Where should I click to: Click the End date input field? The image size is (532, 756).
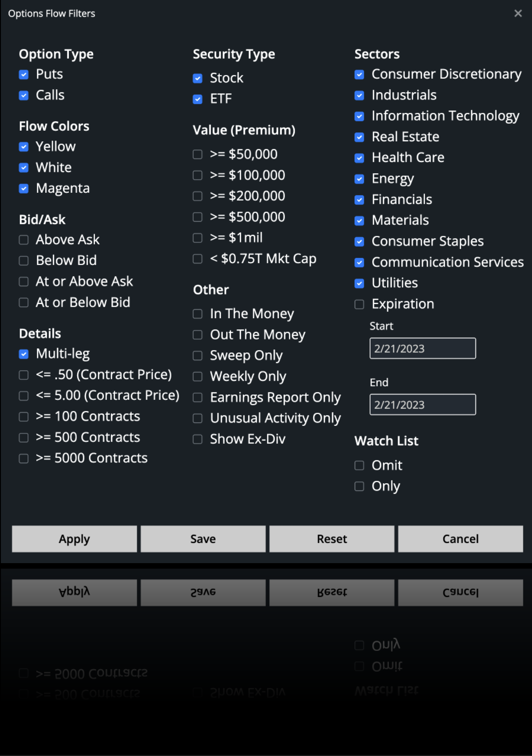422,405
